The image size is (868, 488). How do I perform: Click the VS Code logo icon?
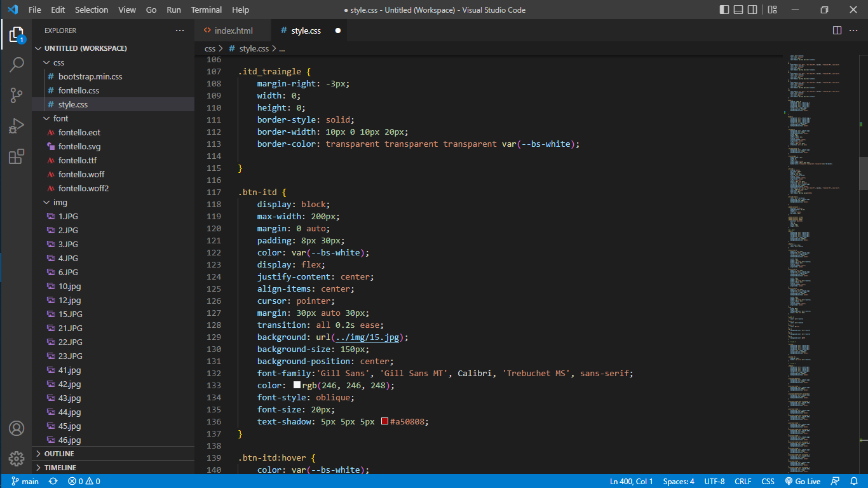tap(13, 10)
